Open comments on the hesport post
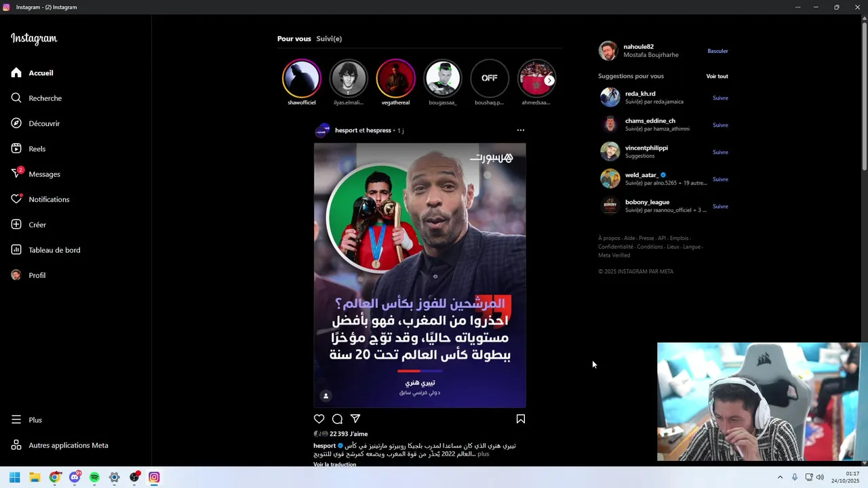This screenshot has height=488, width=868. click(x=337, y=419)
